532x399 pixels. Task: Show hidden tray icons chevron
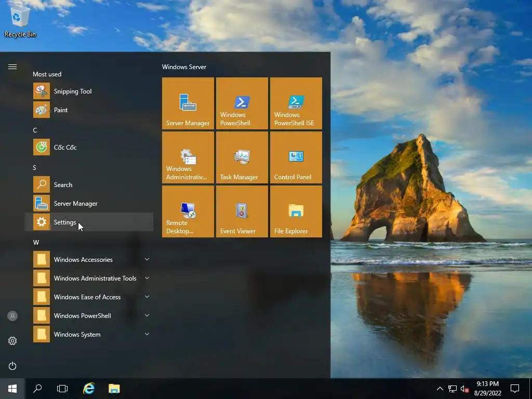tap(440, 389)
